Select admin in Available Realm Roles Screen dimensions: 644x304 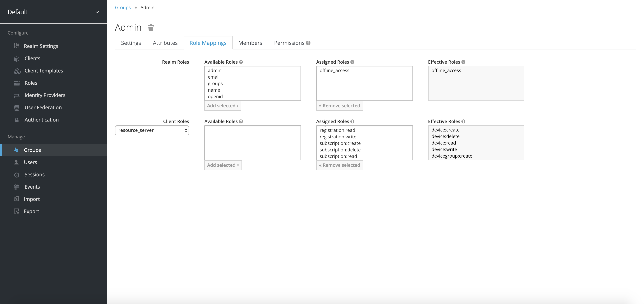pyautogui.click(x=214, y=71)
